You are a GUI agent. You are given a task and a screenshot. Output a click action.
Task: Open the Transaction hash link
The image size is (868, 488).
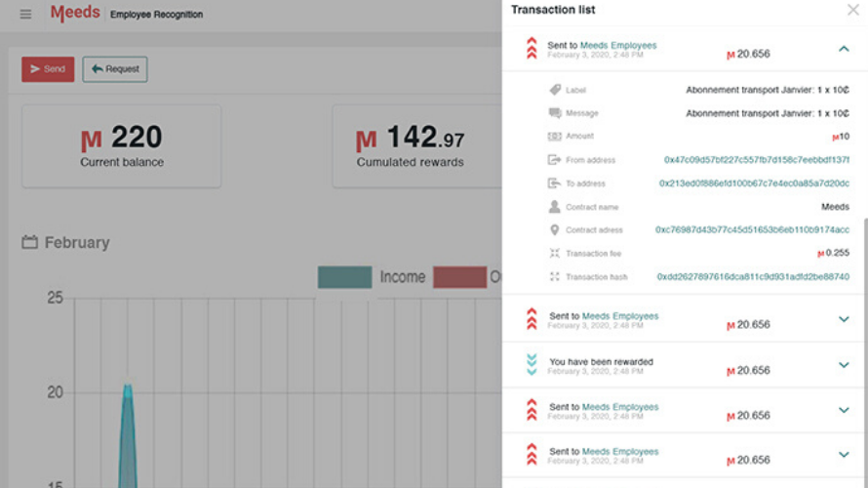pos(753,277)
